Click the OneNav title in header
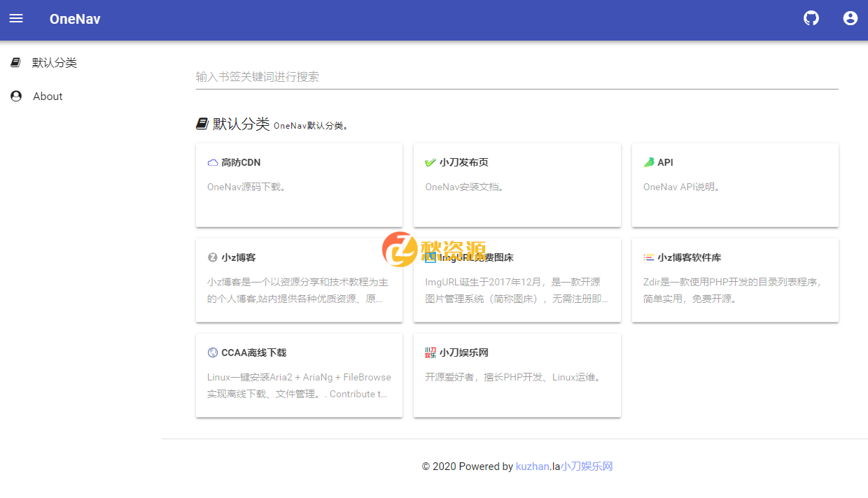Viewport: 868px width, 498px height. pyautogui.click(x=75, y=19)
